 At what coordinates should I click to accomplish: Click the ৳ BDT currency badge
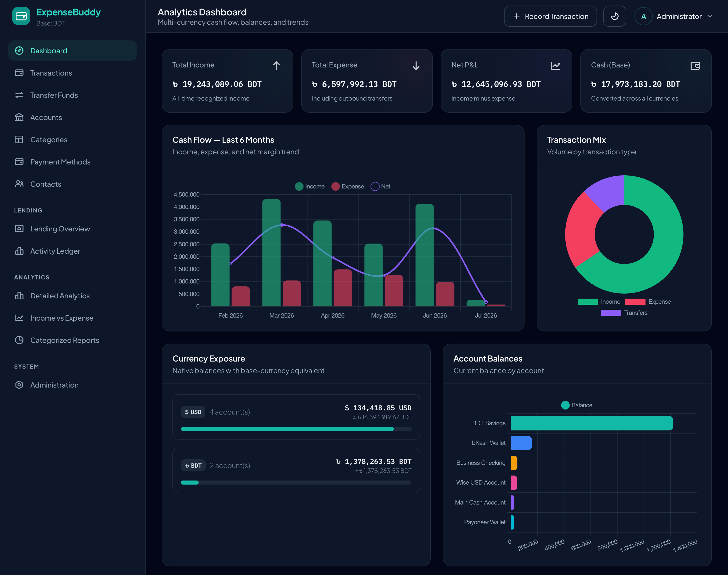tap(193, 466)
